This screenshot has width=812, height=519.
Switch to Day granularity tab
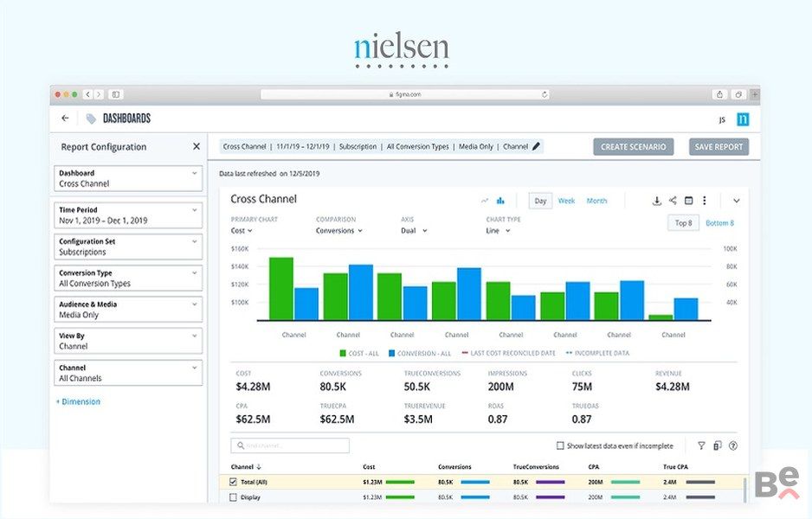click(x=541, y=201)
